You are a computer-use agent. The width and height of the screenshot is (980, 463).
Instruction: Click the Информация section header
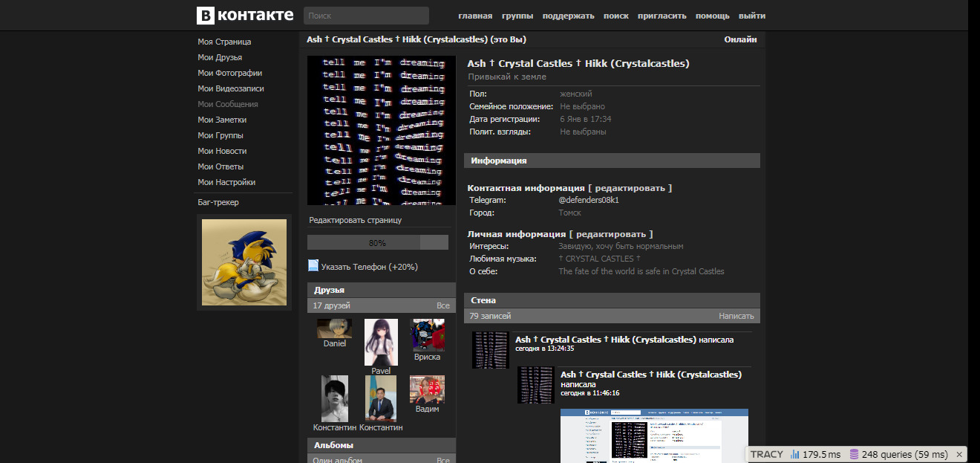tap(612, 161)
